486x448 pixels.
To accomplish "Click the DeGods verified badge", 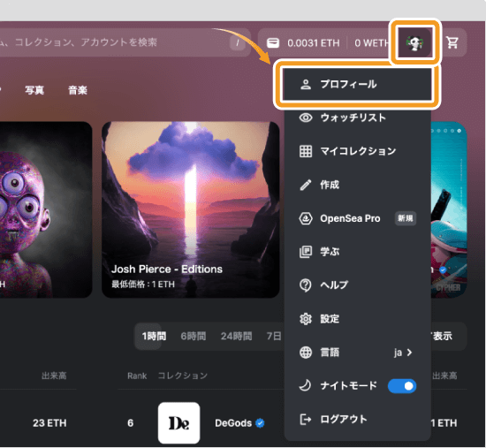I will point(260,423).
